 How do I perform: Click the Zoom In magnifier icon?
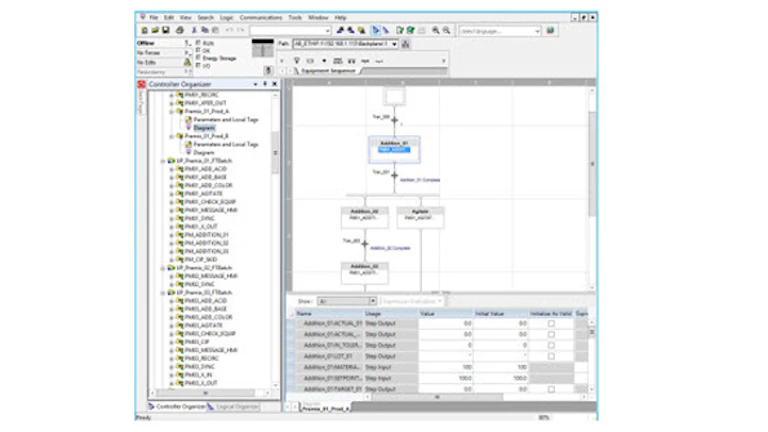pos(435,30)
